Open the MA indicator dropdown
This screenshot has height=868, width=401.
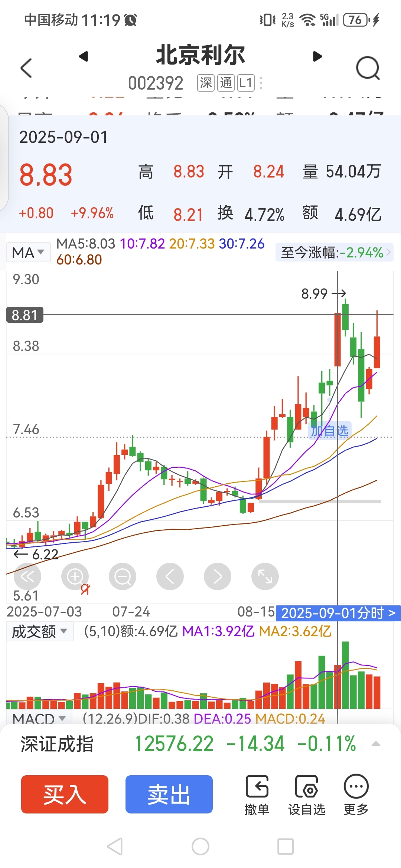point(29,253)
